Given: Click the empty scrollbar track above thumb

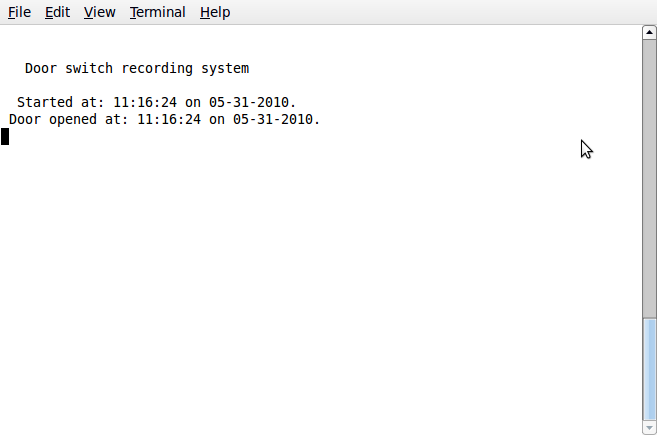Looking at the screenshot, I should click(x=649, y=180).
